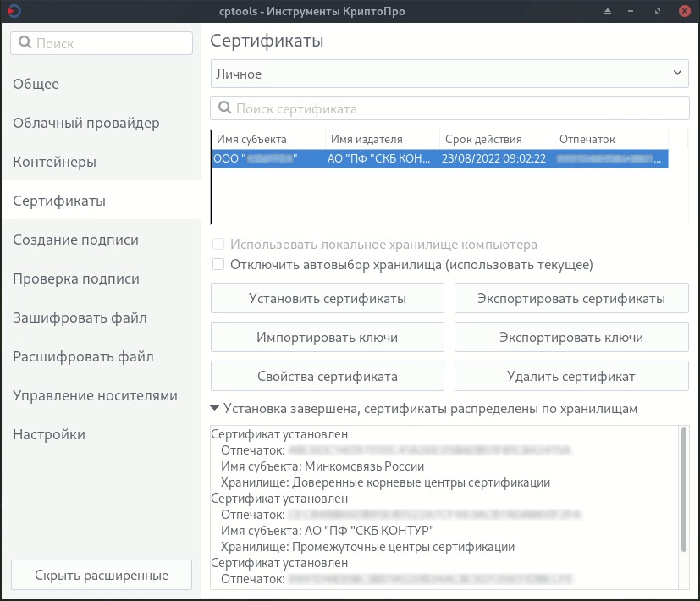The height and width of the screenshot is (601, 700).
Task: Open the 'Общее' section
Action: [102, 84]
